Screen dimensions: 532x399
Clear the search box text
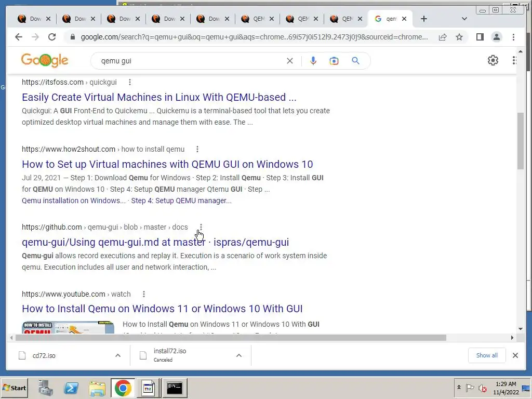point(290,61)
